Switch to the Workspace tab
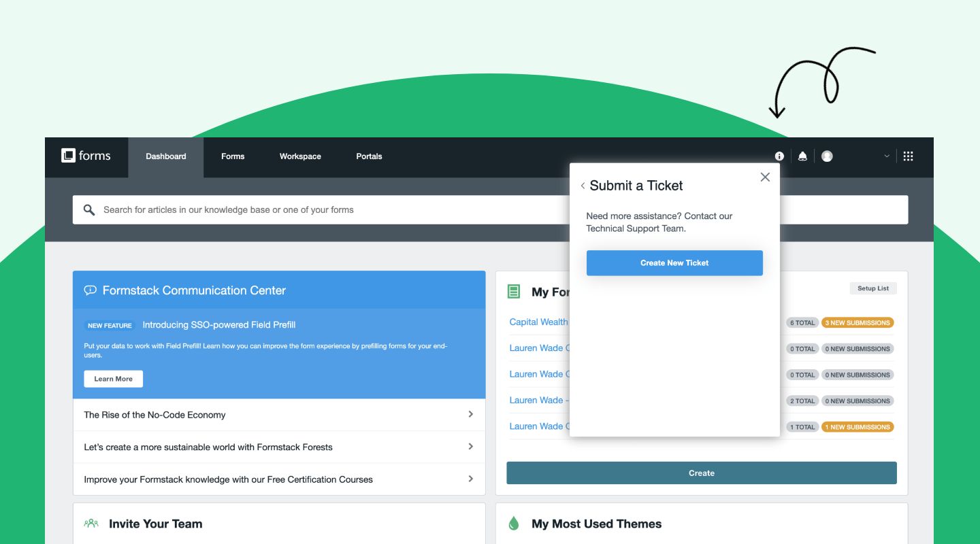The height and width of the screenshot is (544, 980). (x=299, y=156)
